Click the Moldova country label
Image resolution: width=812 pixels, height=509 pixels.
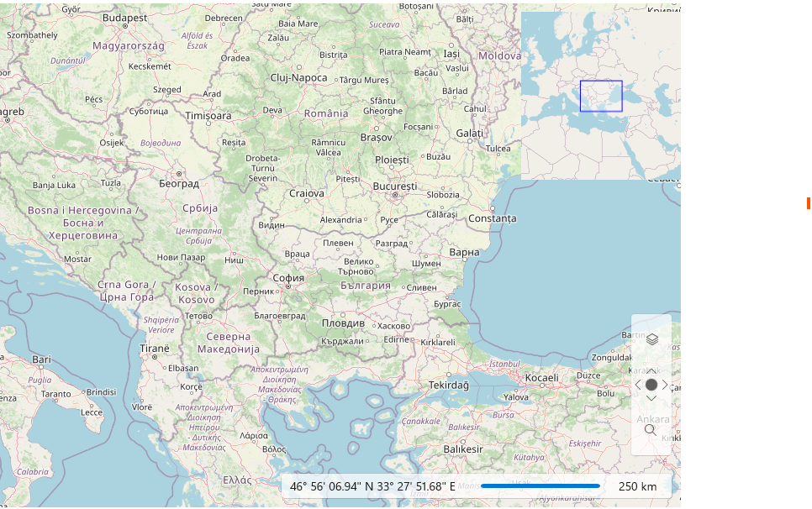pyautogui.click(x=500, y=56)
